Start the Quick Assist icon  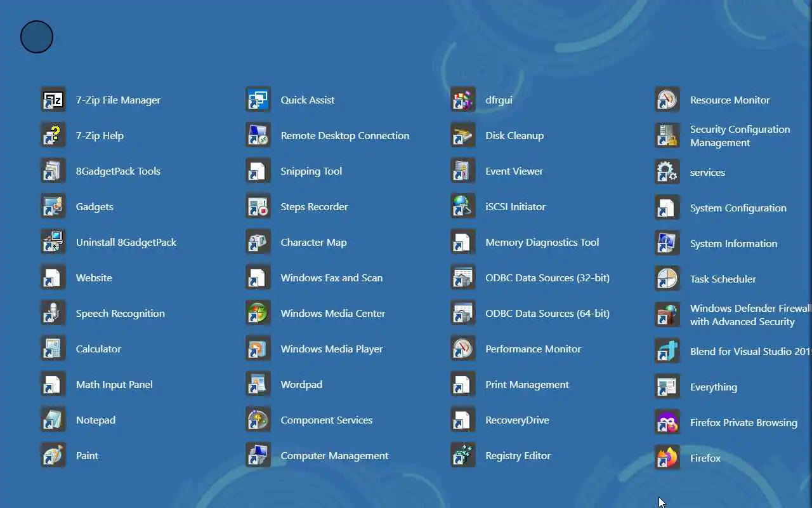coord(258,100)
